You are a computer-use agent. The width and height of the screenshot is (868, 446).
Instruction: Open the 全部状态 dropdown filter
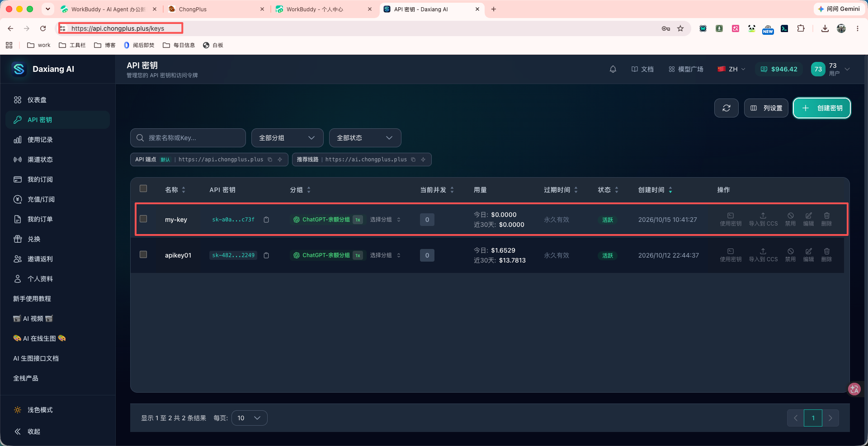pyautogui.click(x=365, y=138)
